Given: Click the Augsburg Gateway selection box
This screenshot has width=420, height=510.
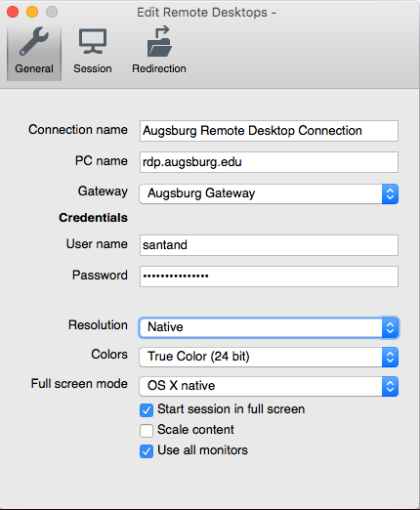Looking at the screenshot, I should pyautogui.click(x=269, y=193).
